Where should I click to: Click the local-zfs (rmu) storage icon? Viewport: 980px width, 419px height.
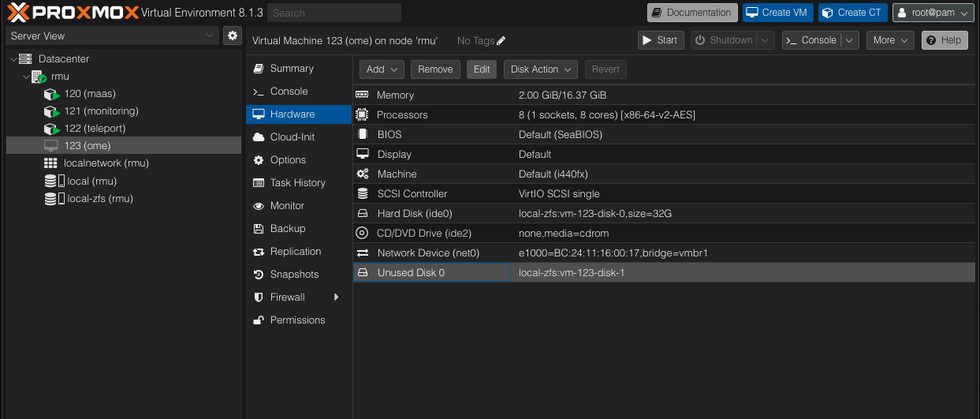pyautogui.click(x=54, y=199)
